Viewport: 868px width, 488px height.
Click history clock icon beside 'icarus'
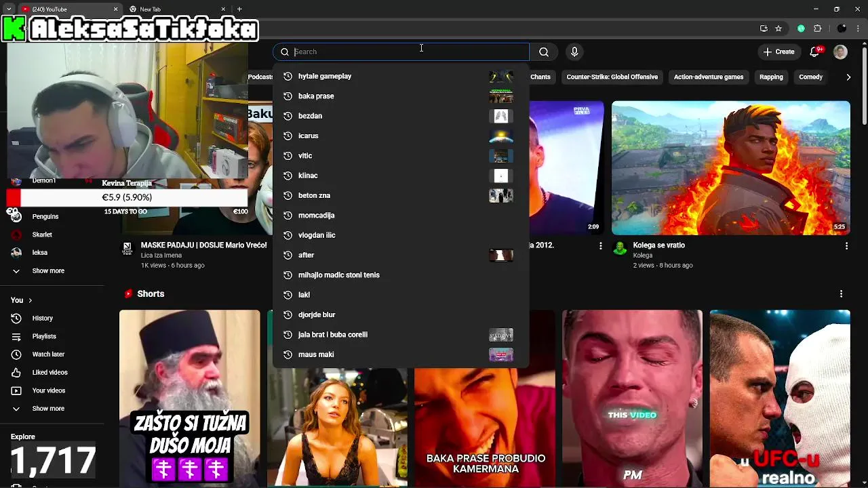(288, 136)
